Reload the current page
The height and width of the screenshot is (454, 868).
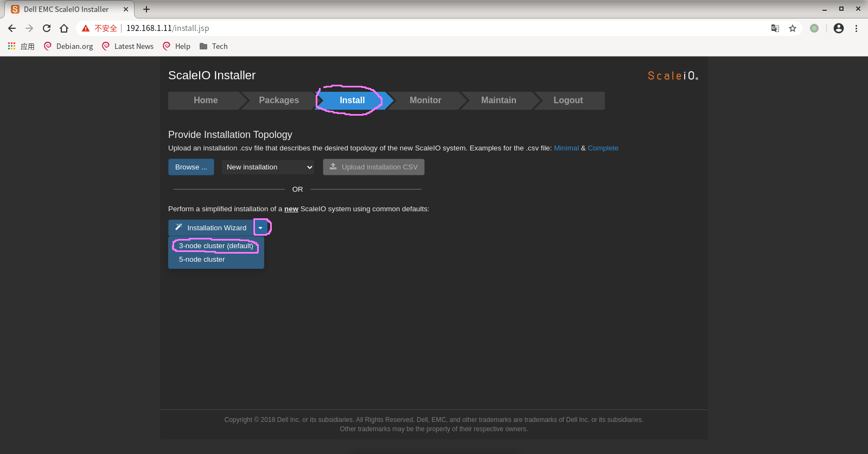[x=47, y=28]
